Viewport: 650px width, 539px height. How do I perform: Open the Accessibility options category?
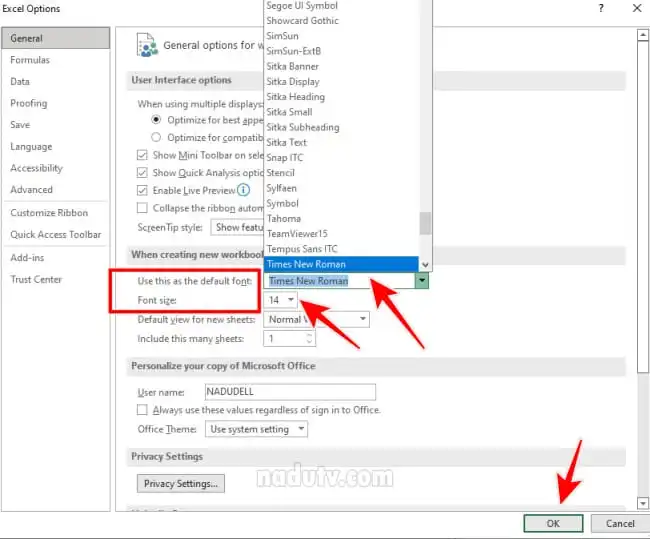coord(56,168)
